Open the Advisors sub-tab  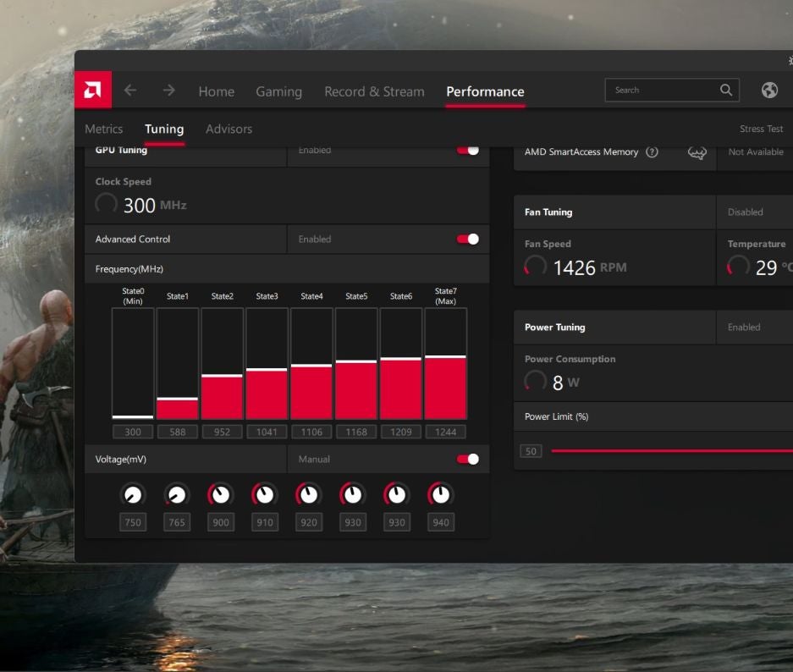pos(229,129)
